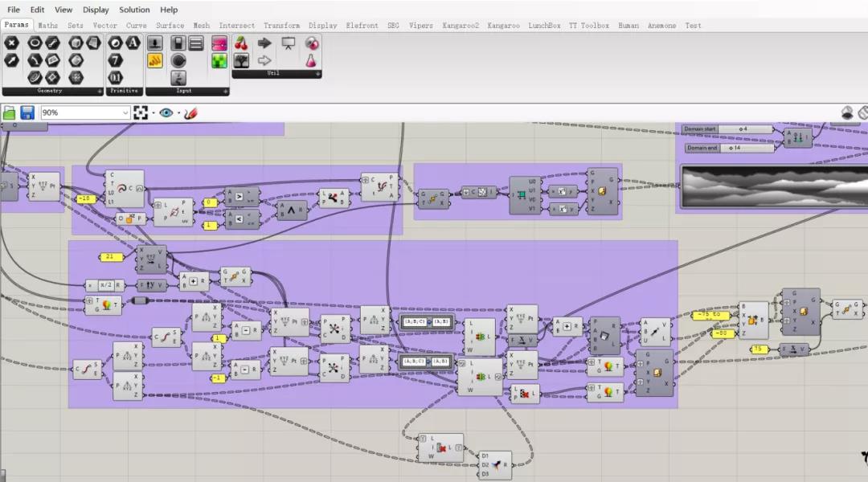Image resolution: width=868 pixels, height=482 pixels.
Task: Switch to the Kangaroo2 tab
Action: pos(461,26)
